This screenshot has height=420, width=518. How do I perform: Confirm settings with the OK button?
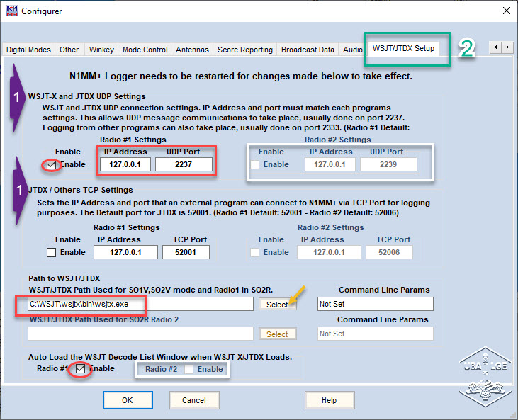[x=128, y=400]
